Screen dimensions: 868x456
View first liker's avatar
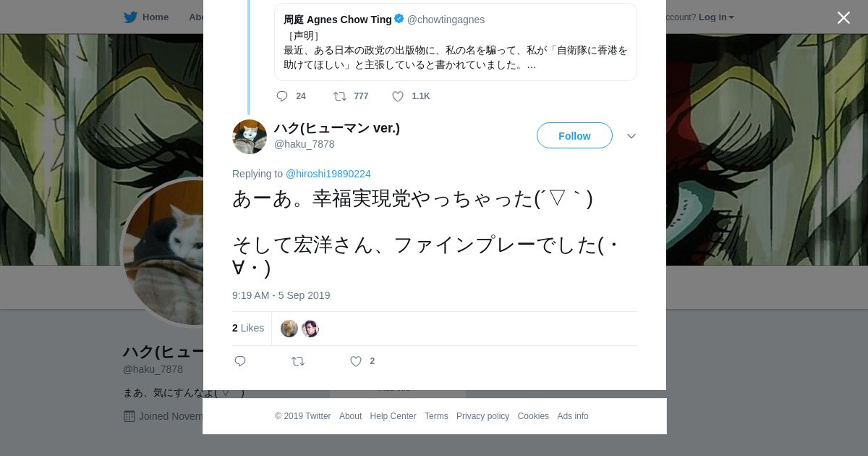(289, 329)
